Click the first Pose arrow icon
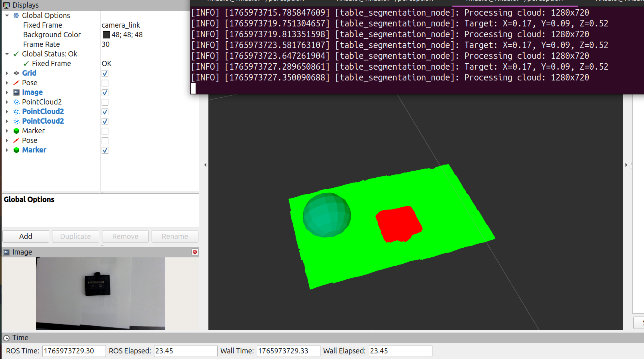644x359 pixels. pos(16,82)
